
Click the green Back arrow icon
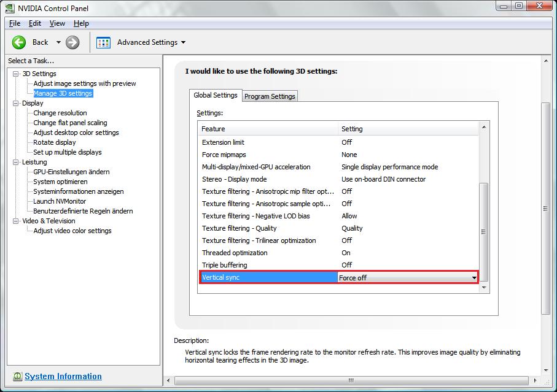click(x=19, y=42)
